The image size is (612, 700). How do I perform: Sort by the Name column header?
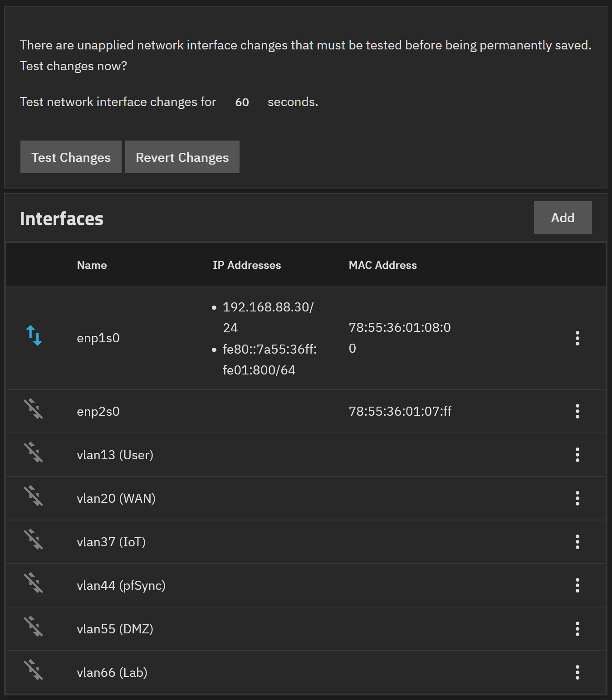tap(92, 265)
